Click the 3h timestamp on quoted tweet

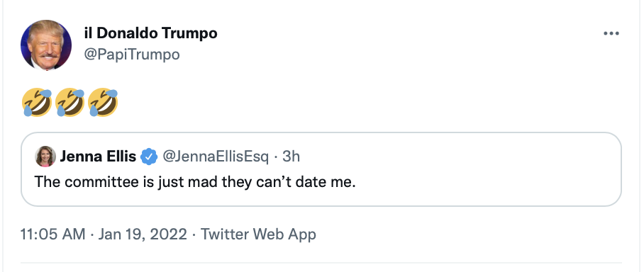(292, 157)
